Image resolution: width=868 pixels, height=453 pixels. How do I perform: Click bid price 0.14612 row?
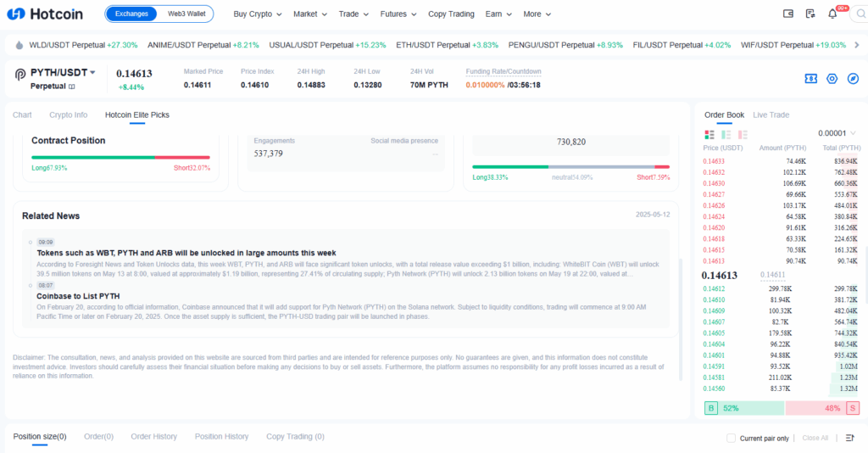point(781,288)
